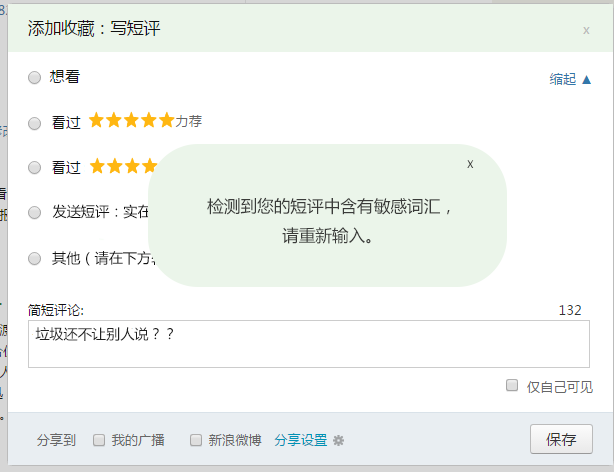Select the 想看 radio button
Image resolution: width=614 pixels, height=472 pixels.
35,77
